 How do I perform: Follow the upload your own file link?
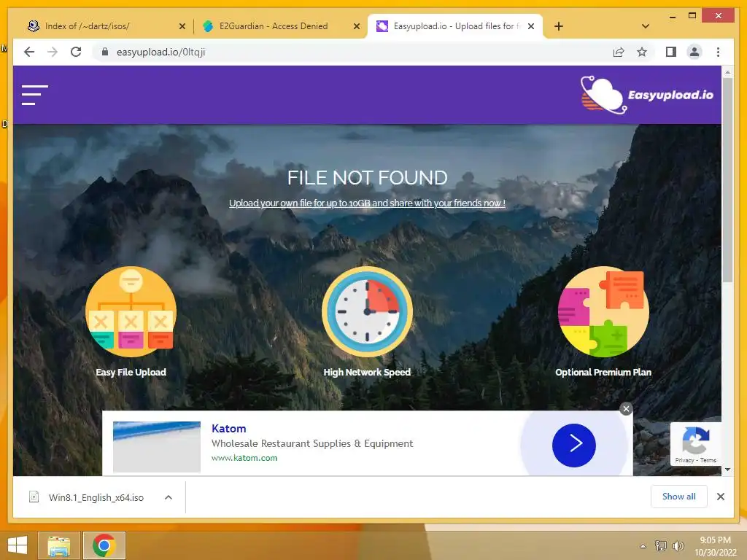pyautogui.click(x=367, y=203)
